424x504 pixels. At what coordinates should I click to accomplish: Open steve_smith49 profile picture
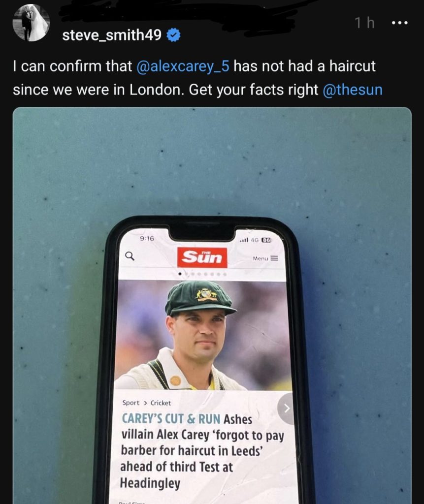pos(31,23)
